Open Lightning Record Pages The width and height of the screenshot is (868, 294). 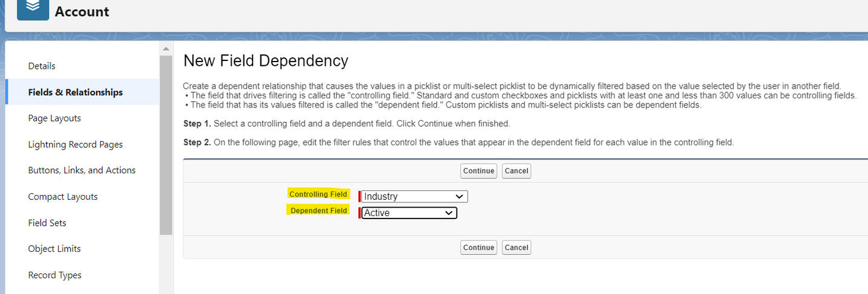tap(76, 145)
